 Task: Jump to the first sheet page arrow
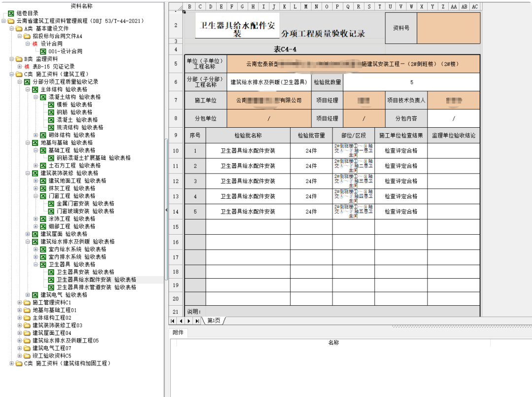coord(173,321)
